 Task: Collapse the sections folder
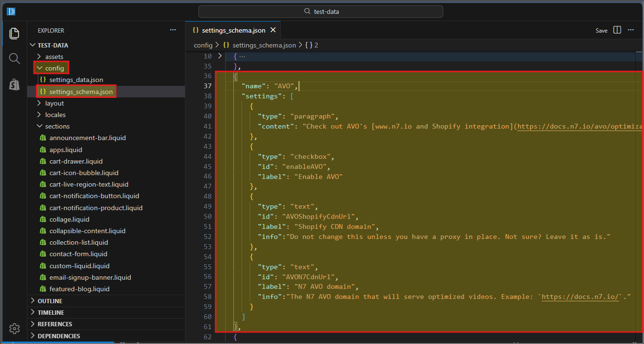(x=106, y=126)
